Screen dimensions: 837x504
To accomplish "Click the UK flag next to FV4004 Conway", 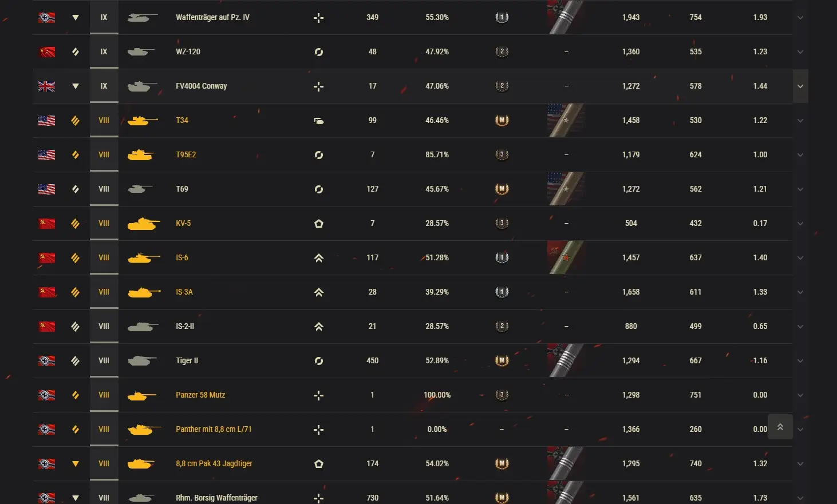I will click(46, 86).
